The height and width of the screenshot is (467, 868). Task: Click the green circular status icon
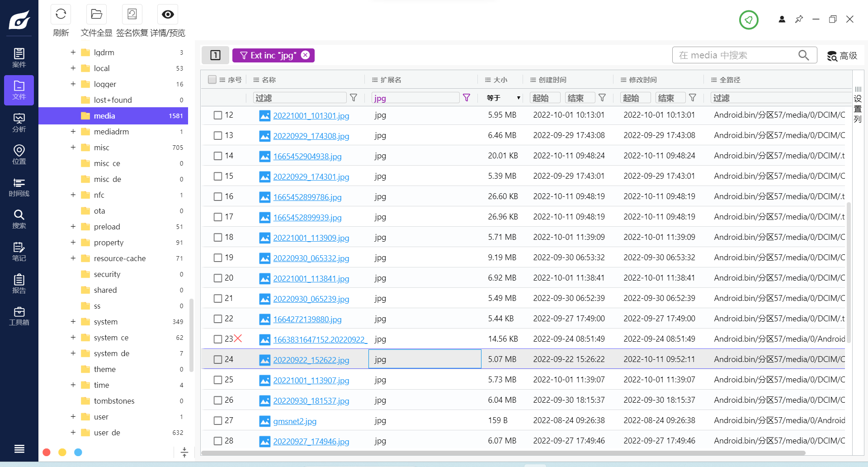click(x=749, y=20)
